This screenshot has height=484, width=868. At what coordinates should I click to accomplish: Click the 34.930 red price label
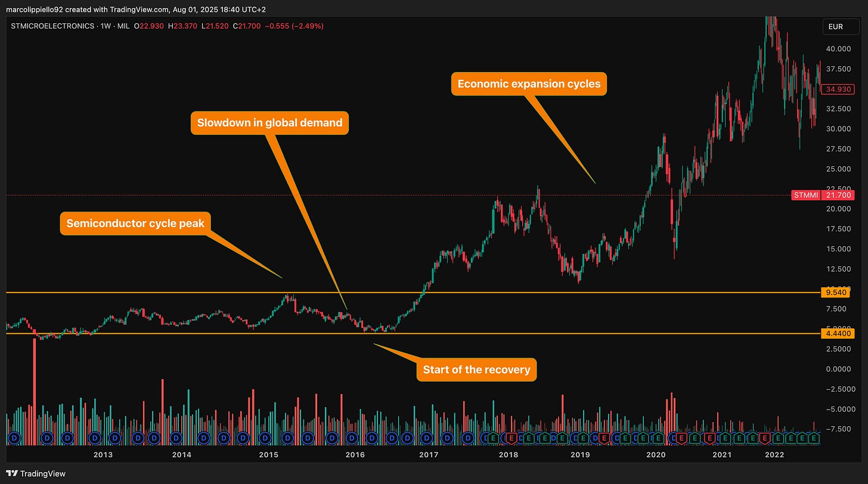pyautogui.click(x=838, y=89)
